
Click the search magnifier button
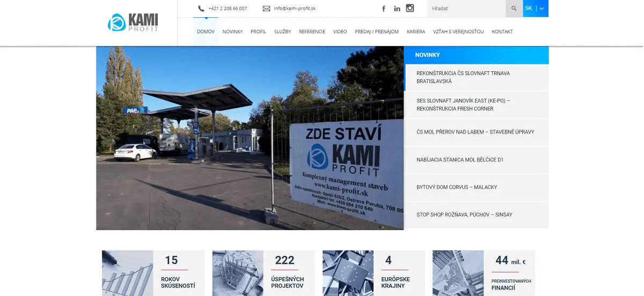pos(514,9)
